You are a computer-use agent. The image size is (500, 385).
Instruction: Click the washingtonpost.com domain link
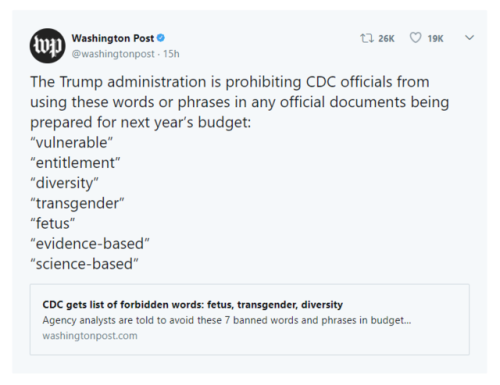pyautogui.click(x=90, y=335)
